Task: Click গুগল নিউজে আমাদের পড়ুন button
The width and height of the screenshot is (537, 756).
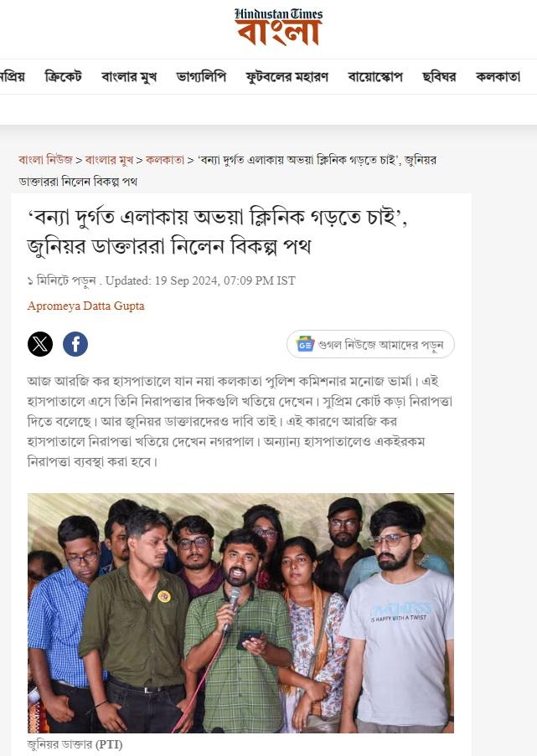Action: [370, 344]
